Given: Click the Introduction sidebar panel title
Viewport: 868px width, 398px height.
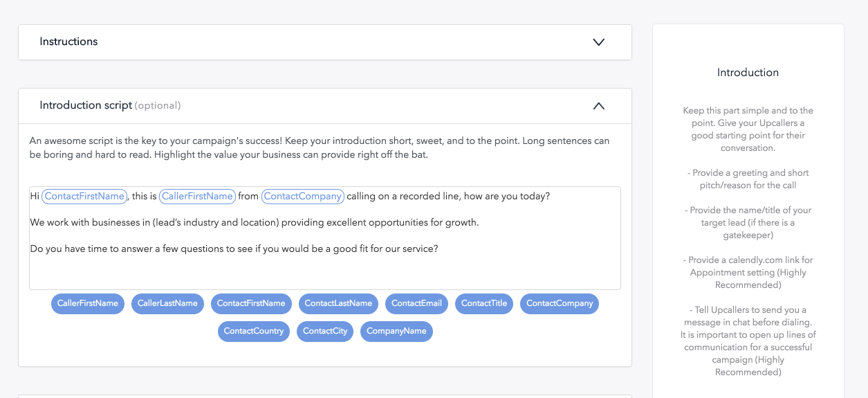Looking at the screenshot, I should tap(748, 73).
